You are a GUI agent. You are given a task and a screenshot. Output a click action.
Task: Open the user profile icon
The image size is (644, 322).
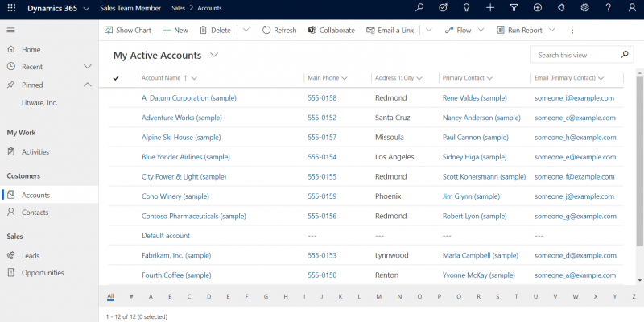click(x=632, y=8)
